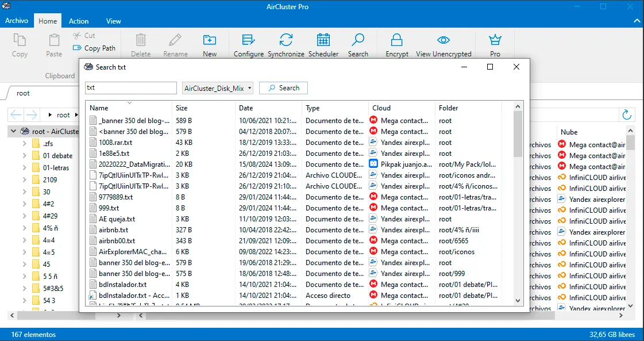644x341 pixels.
Task: Sort results by Folder column header
Action: [x=468, y=108]
